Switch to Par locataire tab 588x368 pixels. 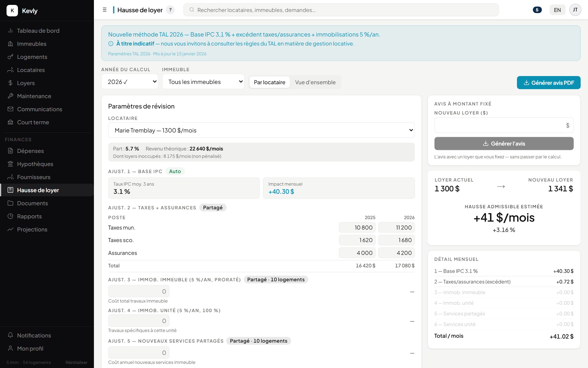click(x=269, y=82)
